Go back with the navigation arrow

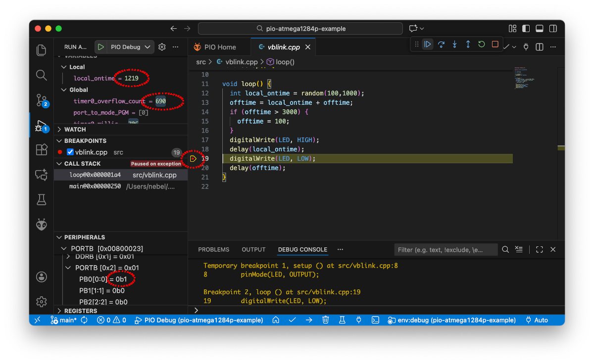[173, 29]
